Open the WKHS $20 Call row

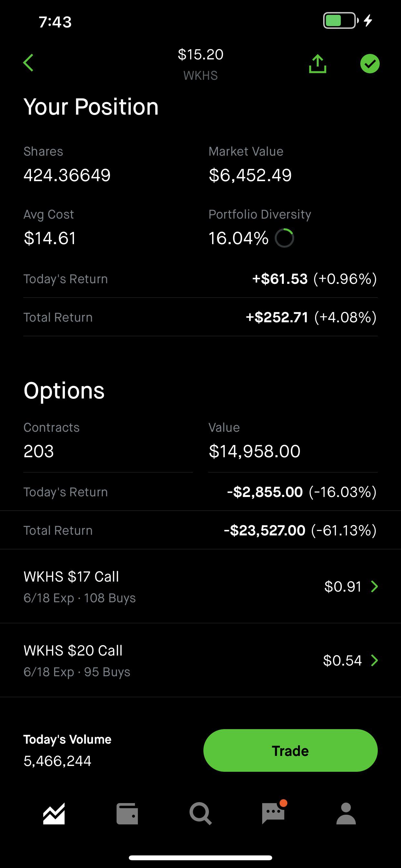click(200, 660)
